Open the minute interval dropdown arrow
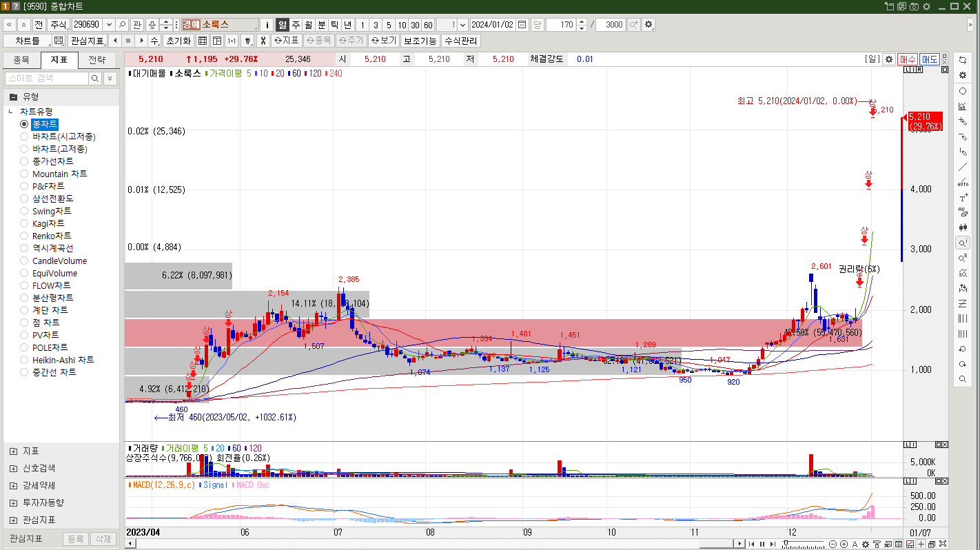980x550 pixels. pos(462,25)
